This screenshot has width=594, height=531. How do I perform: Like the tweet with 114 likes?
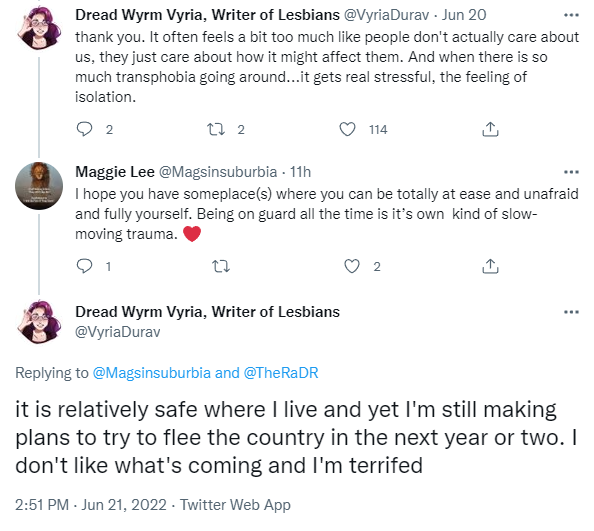tap(347, 129)
